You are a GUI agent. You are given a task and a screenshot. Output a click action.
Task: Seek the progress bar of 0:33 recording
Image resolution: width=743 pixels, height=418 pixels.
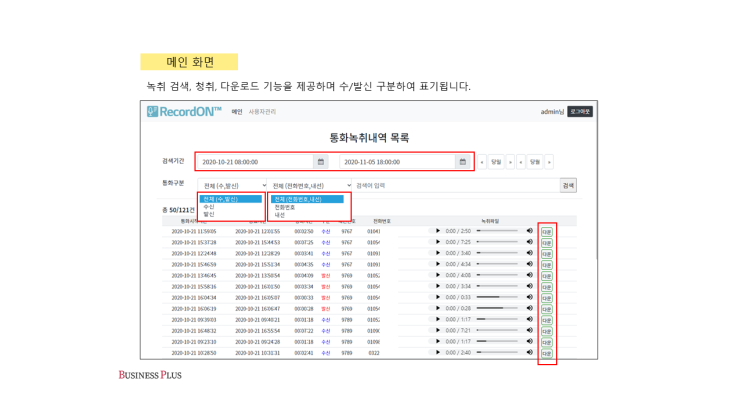click(497, 297)
